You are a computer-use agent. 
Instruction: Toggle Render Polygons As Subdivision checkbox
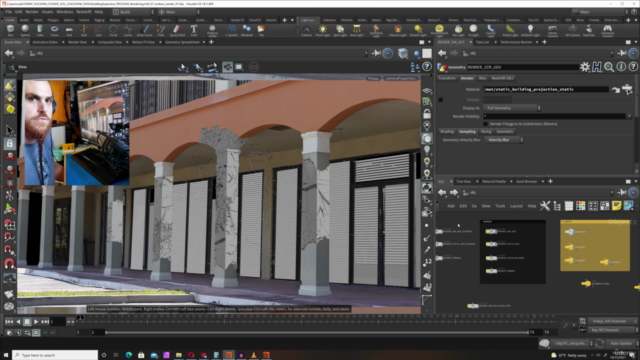coord(485,124)
